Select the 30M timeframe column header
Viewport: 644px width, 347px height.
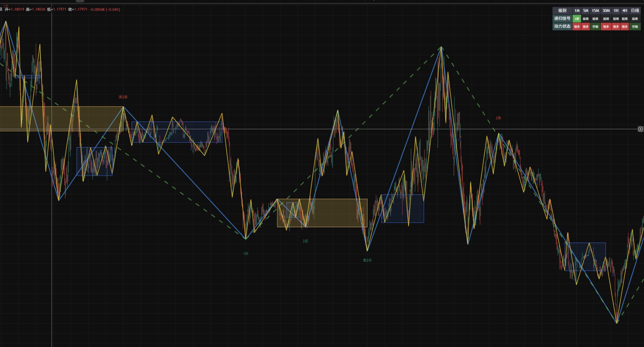[606, 11]
